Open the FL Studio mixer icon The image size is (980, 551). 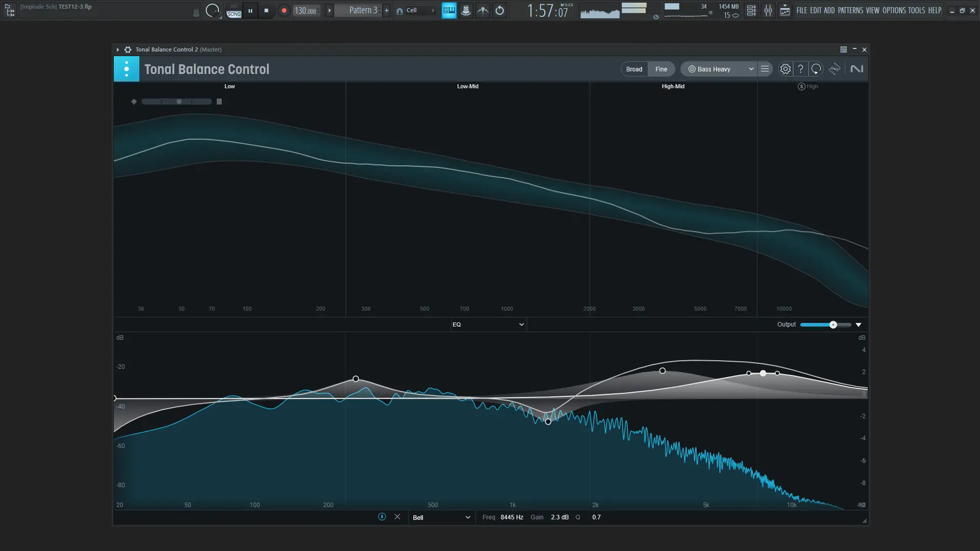coord(768,11)
